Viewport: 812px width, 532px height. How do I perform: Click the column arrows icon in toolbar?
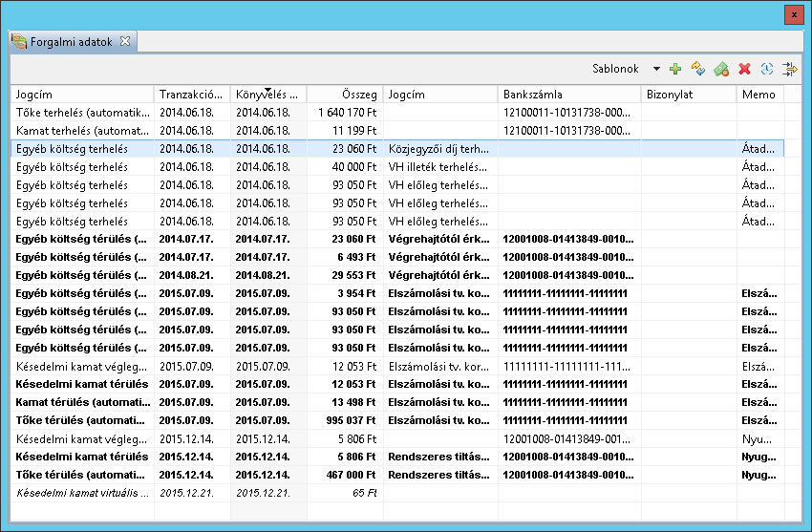pyautogui.click(x=789, y=69)
